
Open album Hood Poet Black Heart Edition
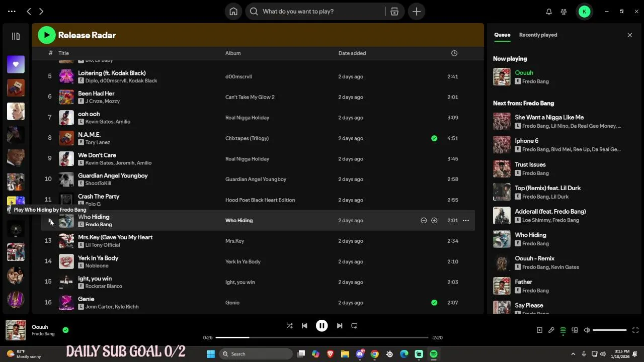click(x=260, y=200)
